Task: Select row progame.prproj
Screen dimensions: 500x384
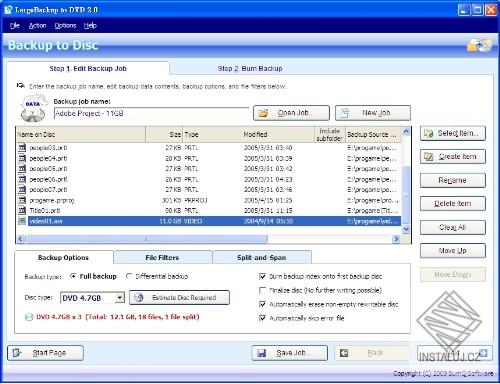Action: point(209,200)
